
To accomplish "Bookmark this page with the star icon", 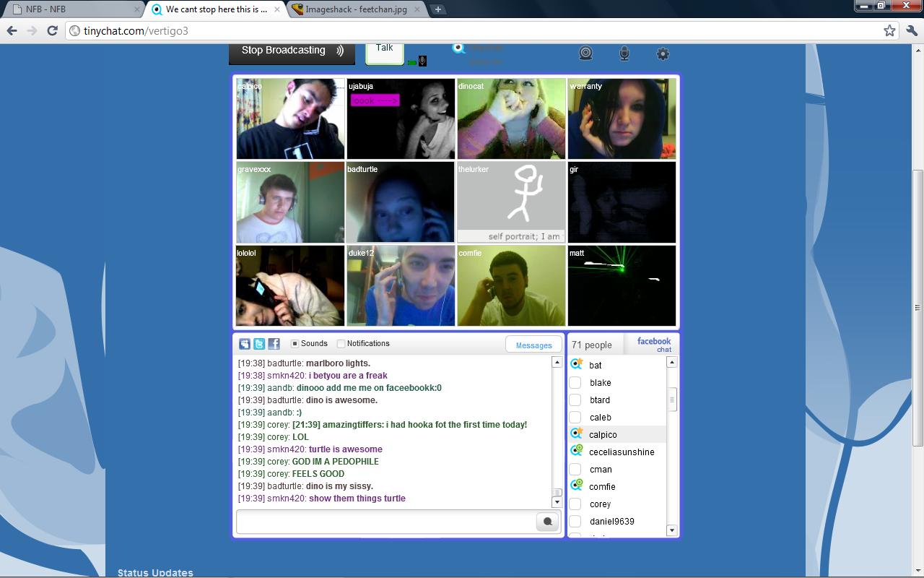I will click(x=889, y=30).
